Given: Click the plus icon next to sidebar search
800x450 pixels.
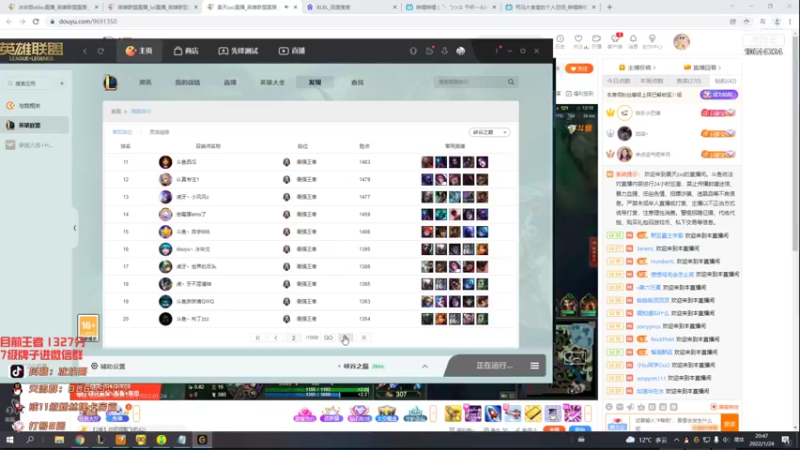Looking at the screenshot, I should [62, 83].
